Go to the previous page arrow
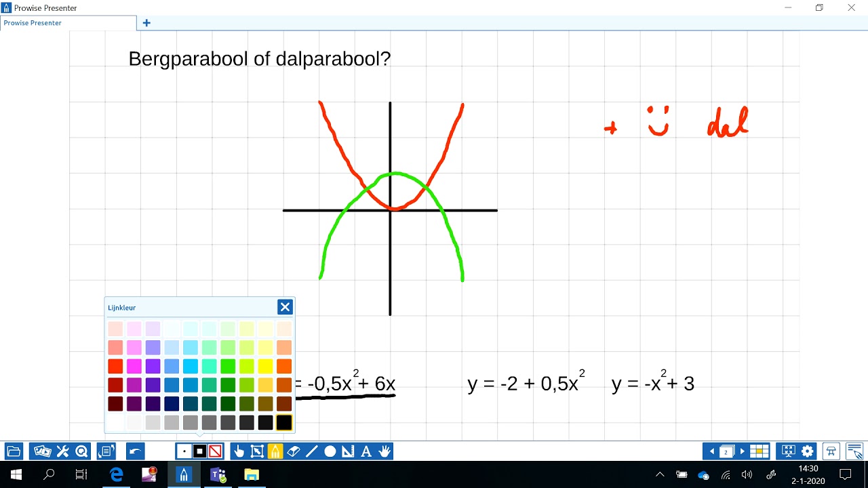The width and height of the screenshot is (868, 488). [711, 451]
